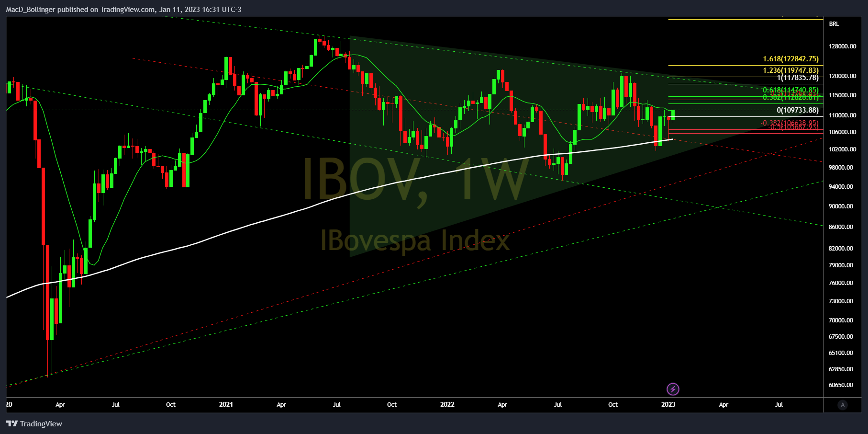Viewport: 868px width, 434px height.
Task: Click the 98000.00 price axis label
Action: (x=841, y=168)
